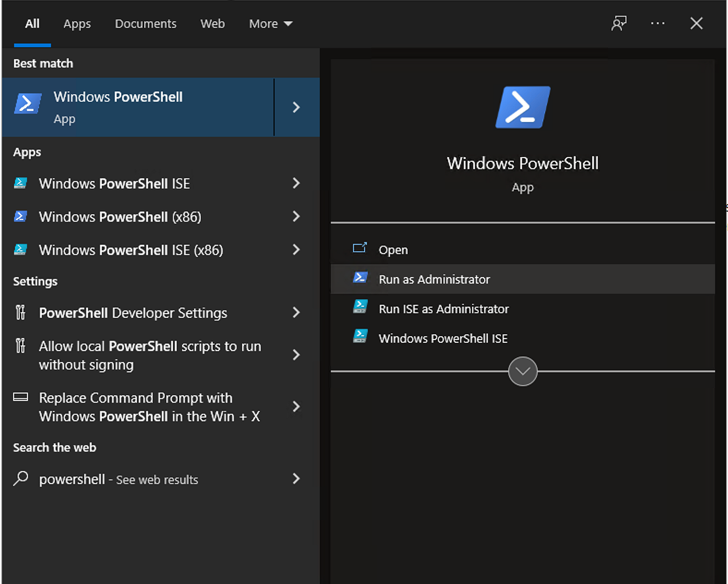This screenshot has width=728, height=584.
Task: Click the feedback icon at top right
Action: 619,23
